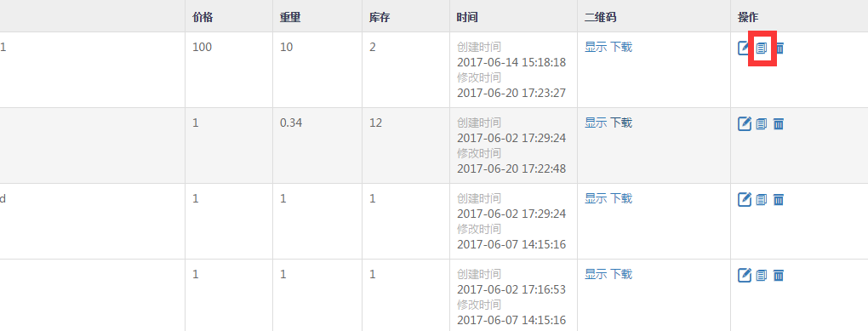Click 下载 QR code link in first row
Viewport: 868px width, 331px height.
[621, 47]
